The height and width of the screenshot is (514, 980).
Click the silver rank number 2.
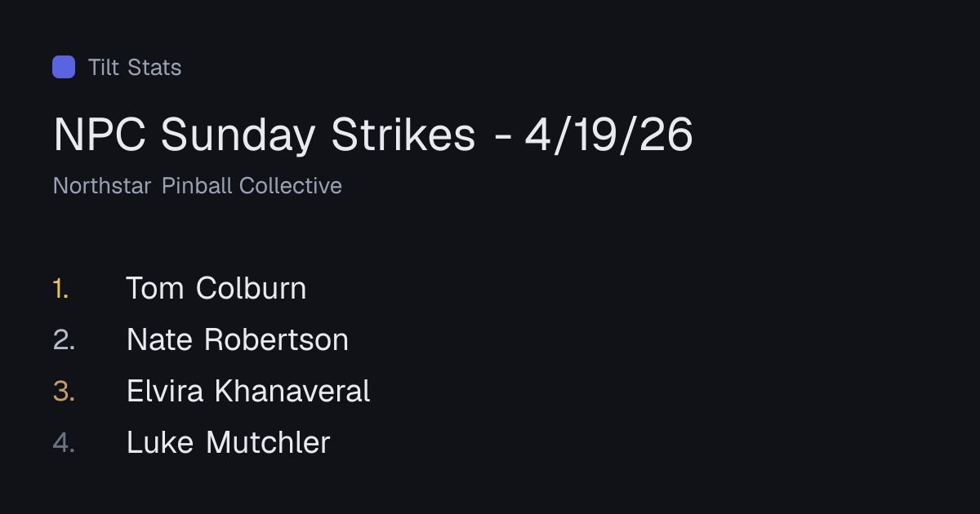coord(64,339)
